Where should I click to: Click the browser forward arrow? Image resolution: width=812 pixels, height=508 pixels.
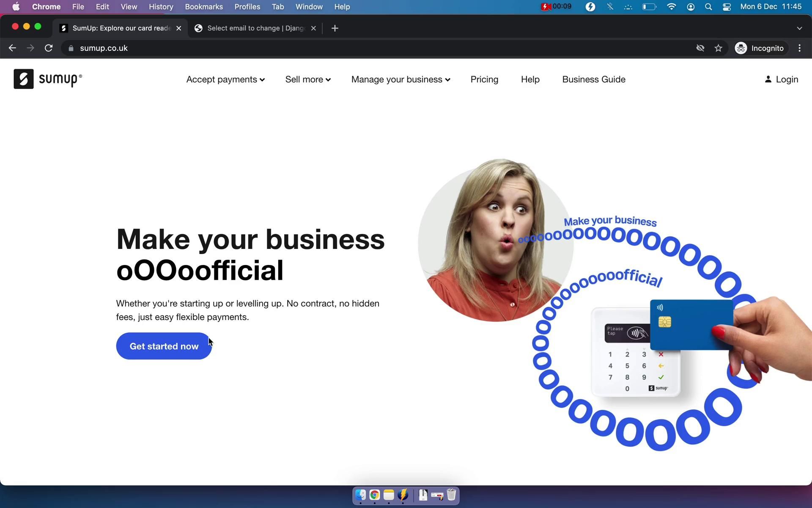pos(30,48)
